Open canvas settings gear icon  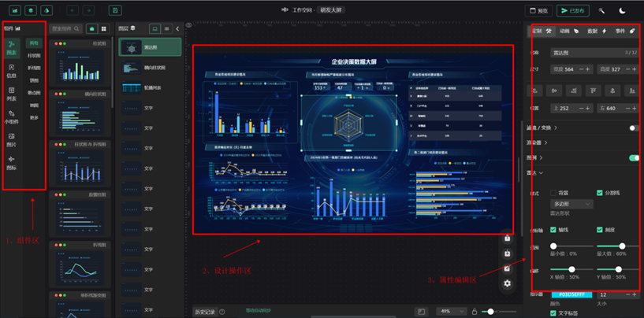[x=508, y=283]
